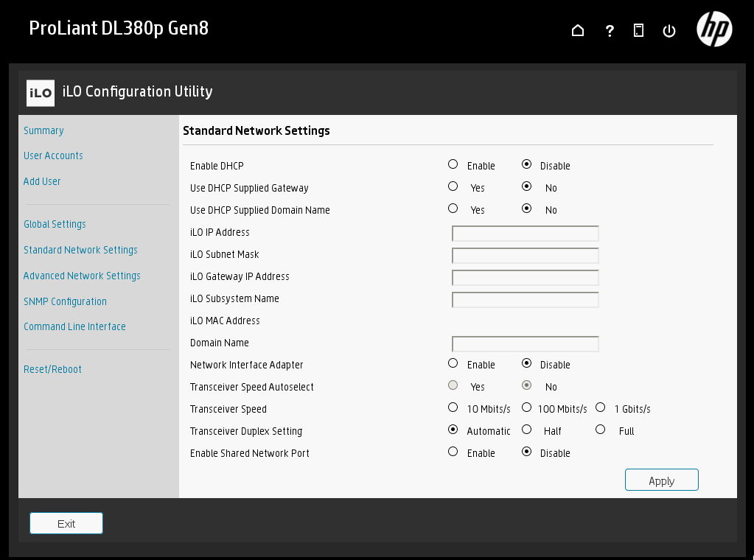This screenshot has height=560, width=754.
Task: Select Disable for Enable DHCP
Action: coord(526,164)
